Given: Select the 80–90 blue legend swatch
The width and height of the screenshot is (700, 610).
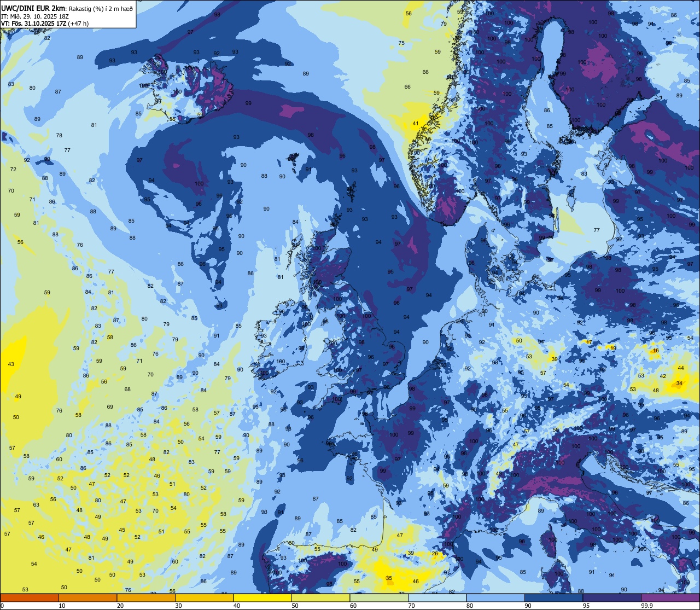Looking at the screenshot, I should pyautogui.click(x=495, y=598).
